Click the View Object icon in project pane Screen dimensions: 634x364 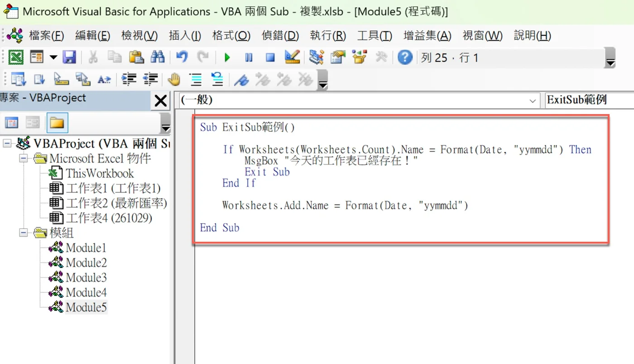(x=33, y=123)
